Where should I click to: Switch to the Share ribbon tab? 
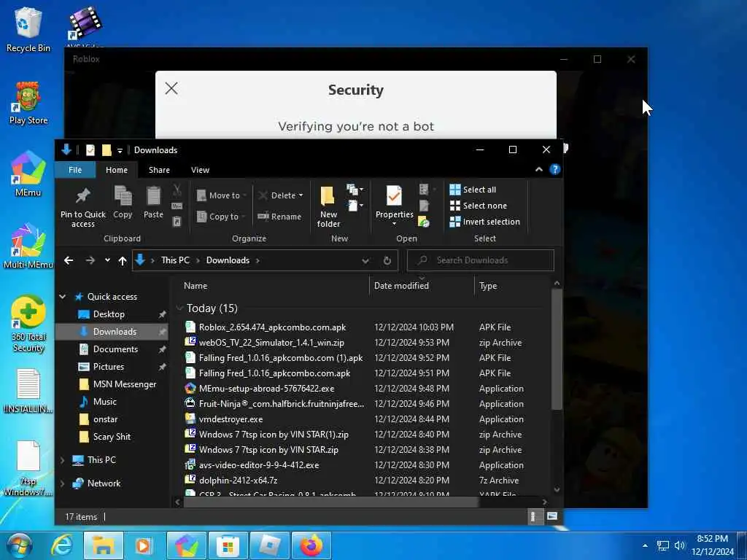159,170
